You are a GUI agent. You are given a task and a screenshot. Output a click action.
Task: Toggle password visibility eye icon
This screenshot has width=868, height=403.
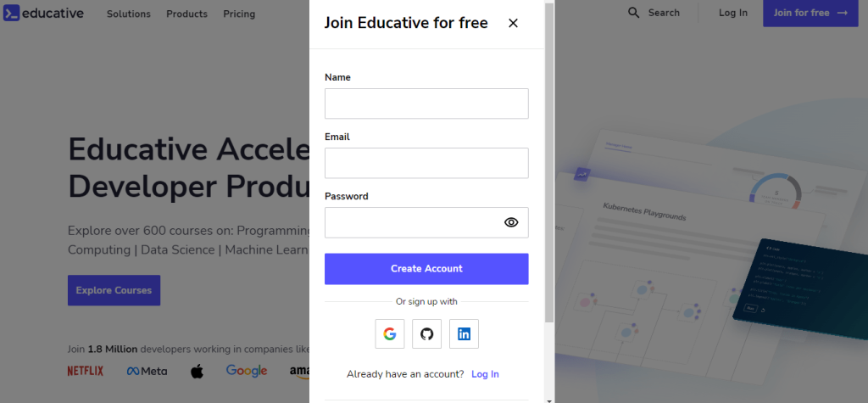pos(511,222)
